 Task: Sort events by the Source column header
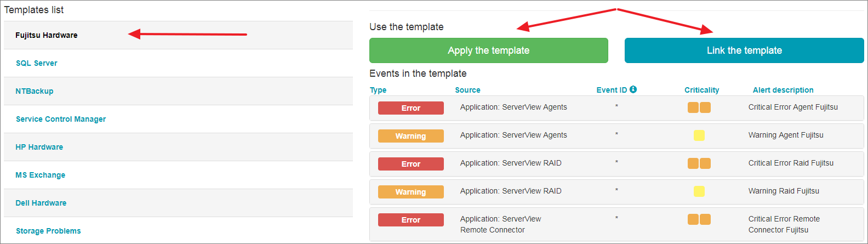(467, 90)
